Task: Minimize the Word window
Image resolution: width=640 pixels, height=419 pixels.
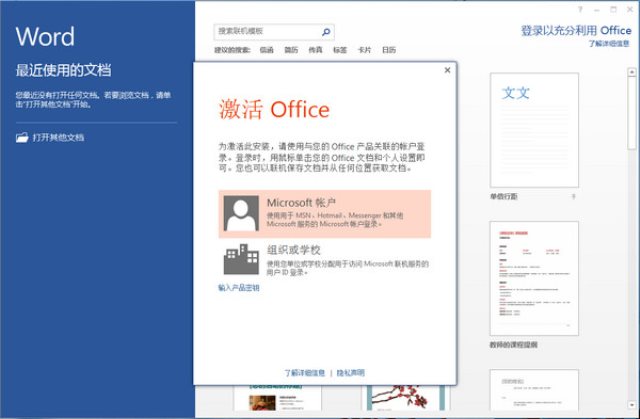Action: [x=597, y=9]
